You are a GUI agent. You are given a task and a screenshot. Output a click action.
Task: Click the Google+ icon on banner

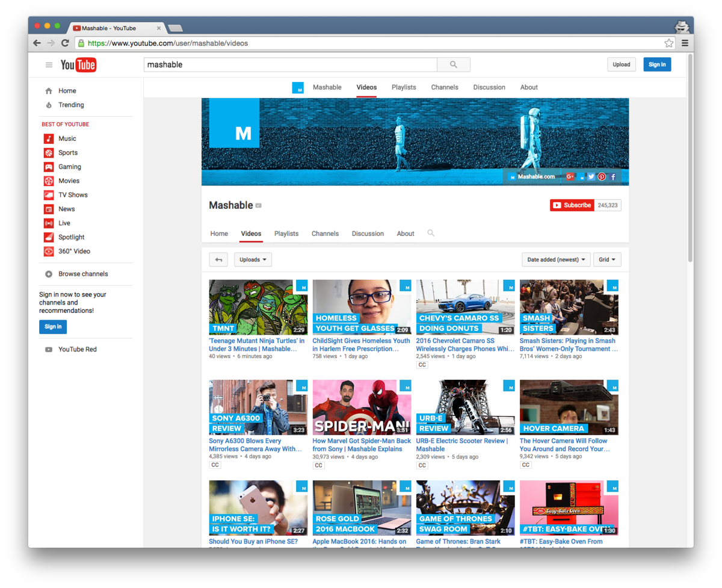570,177
